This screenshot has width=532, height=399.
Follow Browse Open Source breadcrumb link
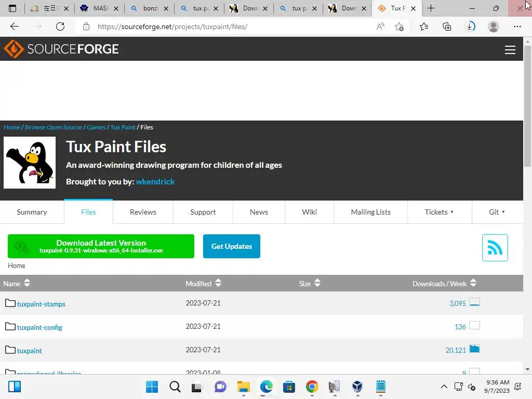click(54, 127)
